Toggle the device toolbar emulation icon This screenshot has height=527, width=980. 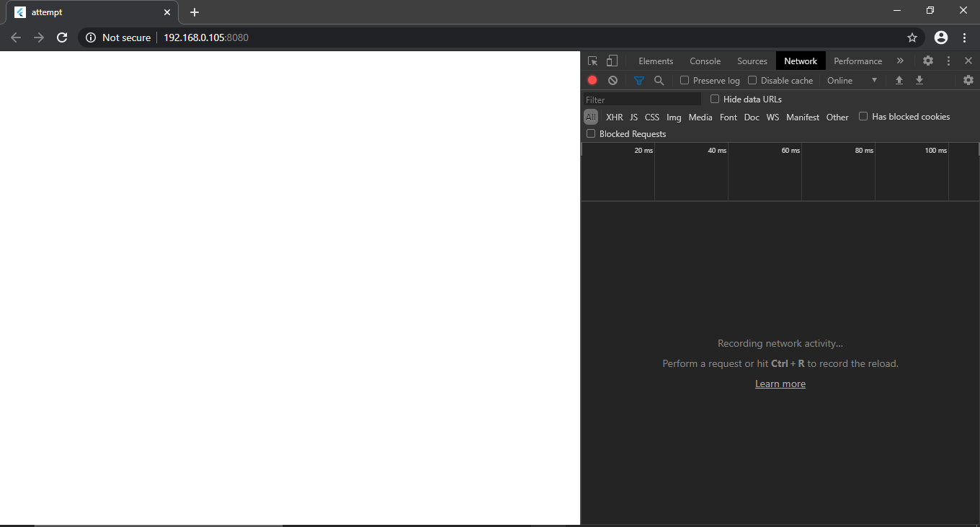(x=611, y=61)
